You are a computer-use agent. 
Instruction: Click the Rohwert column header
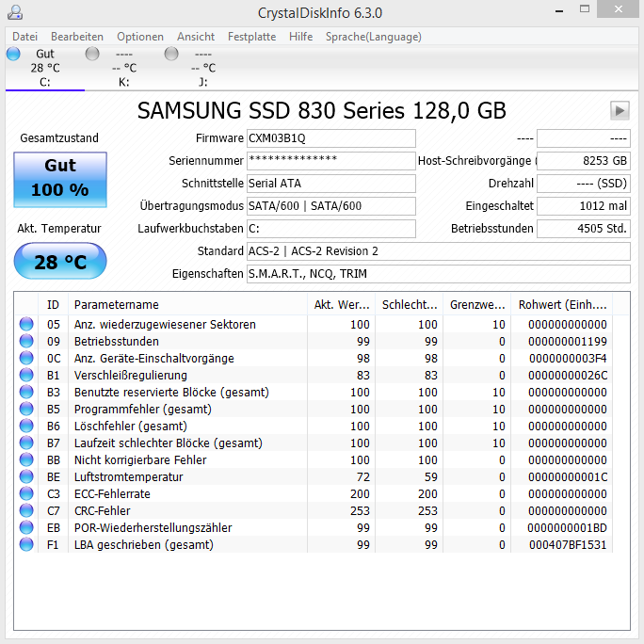coord(562,305)
